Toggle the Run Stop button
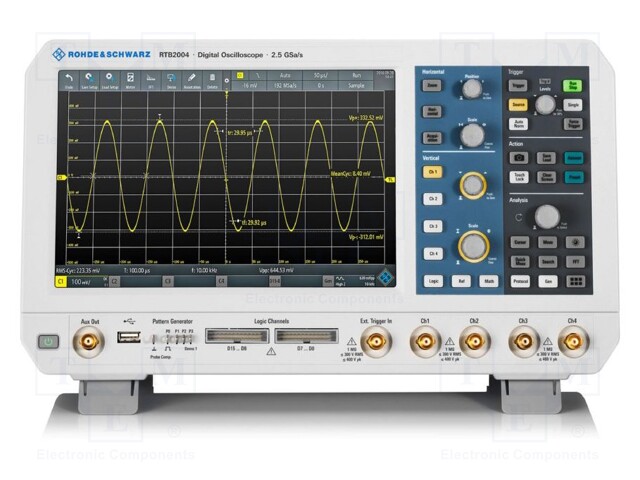Image resolution: width=640 pixels, height=480 pixels. [x=573, y=86]
